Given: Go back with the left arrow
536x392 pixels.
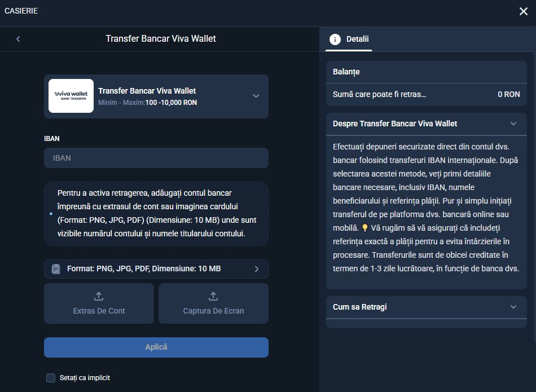Looking at the screenshot, I should point(18,39).
